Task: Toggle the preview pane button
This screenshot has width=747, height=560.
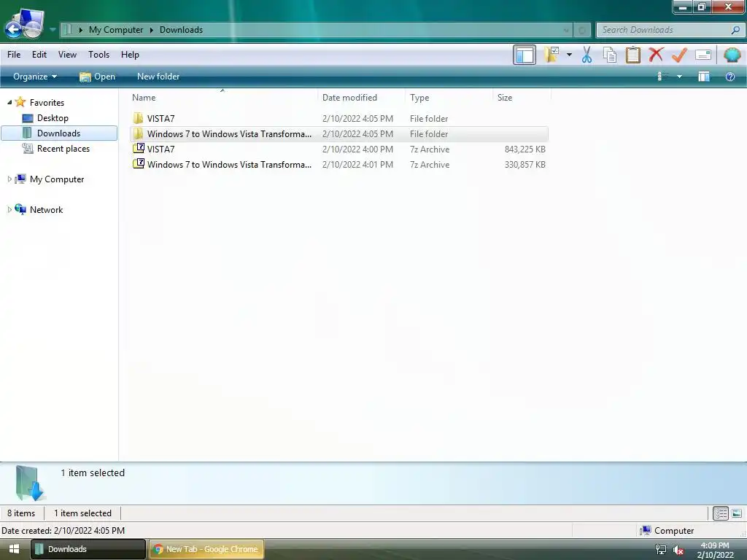Action: click(704, 77)
